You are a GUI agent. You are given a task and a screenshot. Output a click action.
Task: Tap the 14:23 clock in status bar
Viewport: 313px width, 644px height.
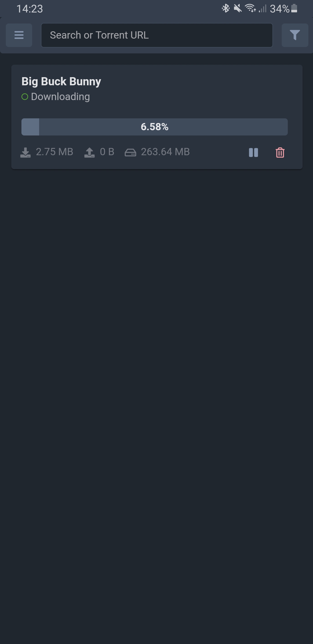tap(30, 9)
